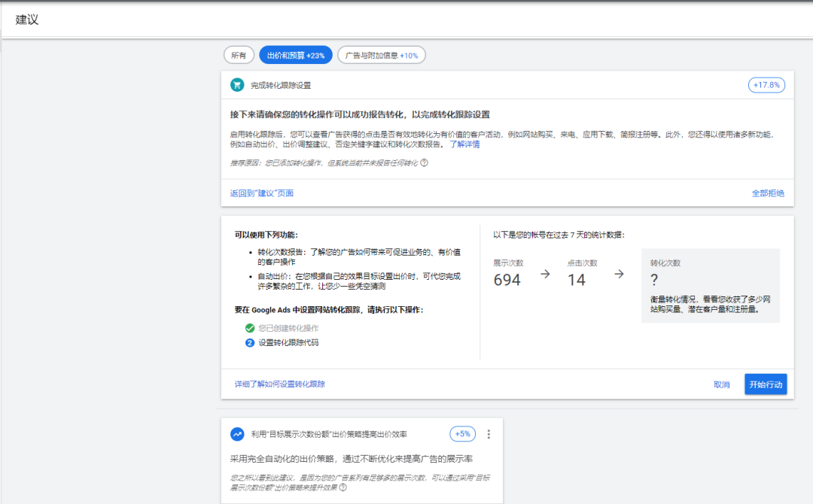Click the blue trending arrow bid strategy icon
The height and width of the screenshot is (504, 813).
click(x=237, y=434)
